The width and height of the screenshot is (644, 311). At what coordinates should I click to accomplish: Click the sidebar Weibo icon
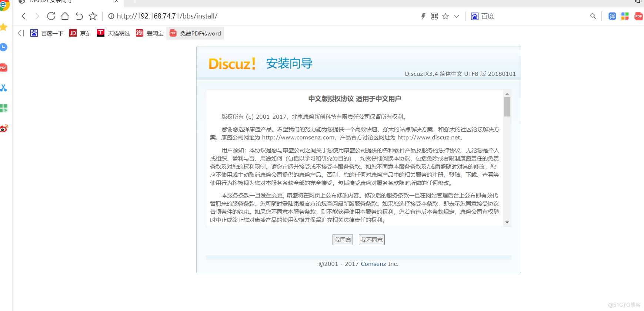click(4, 128)
